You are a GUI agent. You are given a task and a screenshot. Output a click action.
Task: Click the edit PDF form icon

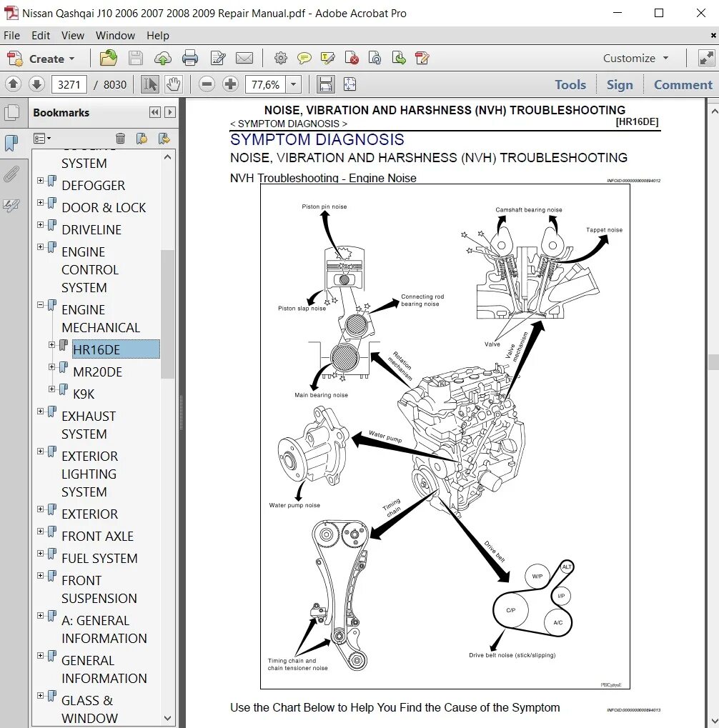click(x=422, y=58)
